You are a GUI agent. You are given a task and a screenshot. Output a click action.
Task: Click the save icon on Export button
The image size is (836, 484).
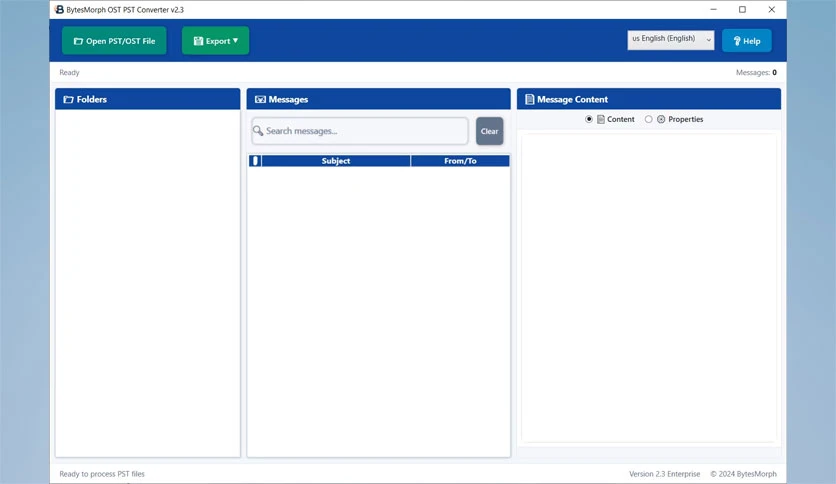(x=198, y=41)
